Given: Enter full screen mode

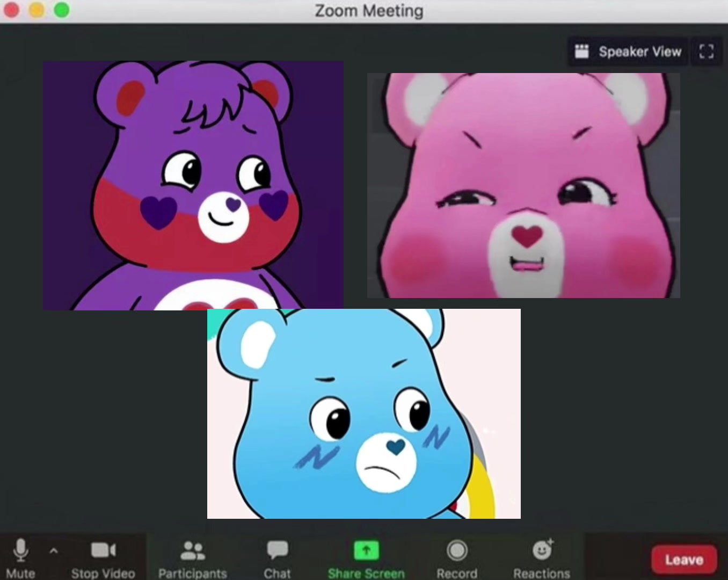Looking at the screenshot, I should (x=707, y=52).
